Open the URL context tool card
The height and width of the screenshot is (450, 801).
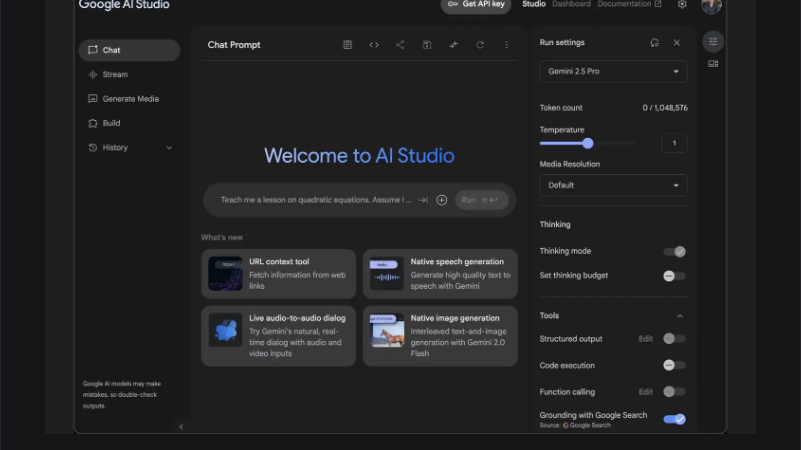pyautogui.click(x=278, y=274)
